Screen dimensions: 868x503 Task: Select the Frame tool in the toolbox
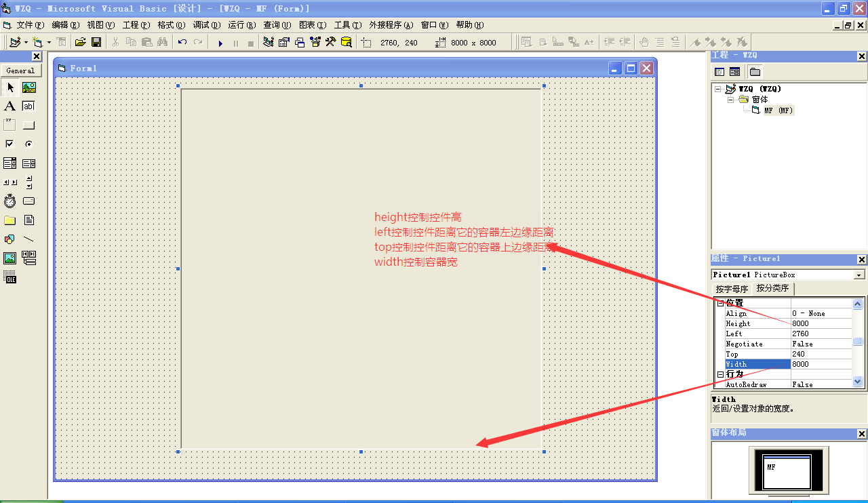click(9, 125)
